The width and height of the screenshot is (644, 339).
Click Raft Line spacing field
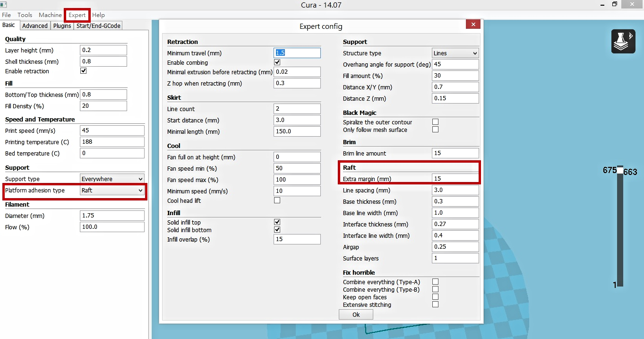(455, 190)
